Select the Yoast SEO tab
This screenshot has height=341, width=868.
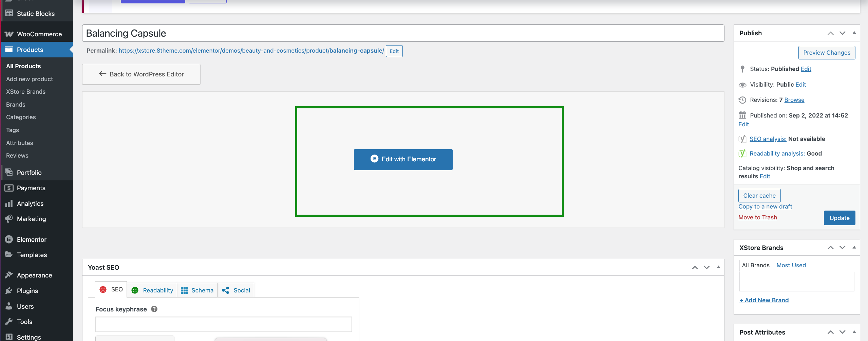pyautogui.click(x=111, y=289)
